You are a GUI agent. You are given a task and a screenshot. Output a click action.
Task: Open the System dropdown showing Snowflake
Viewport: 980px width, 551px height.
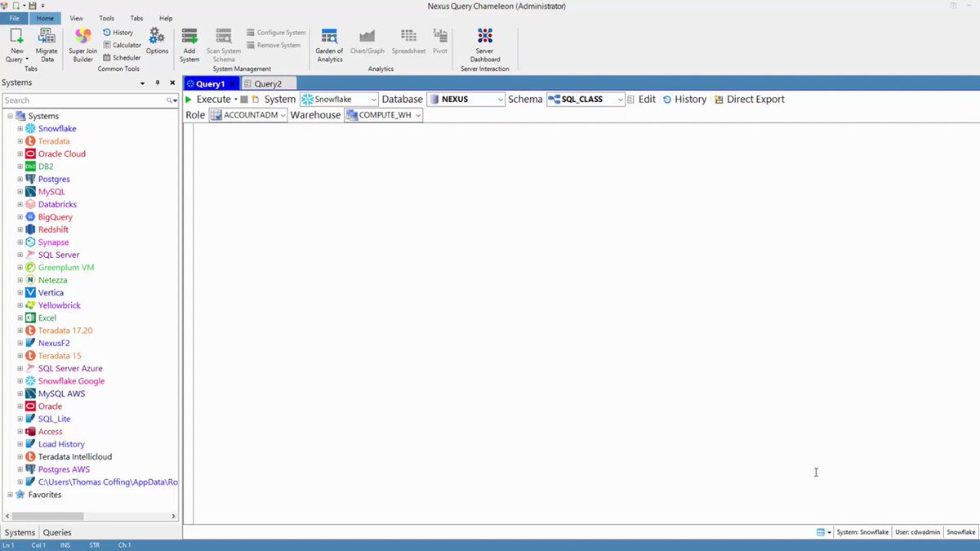339,100
